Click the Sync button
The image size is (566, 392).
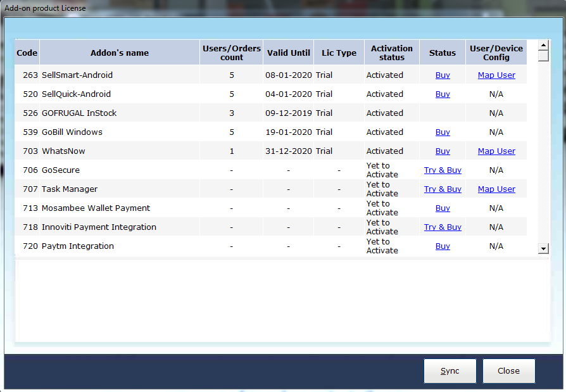pos(450,370)
